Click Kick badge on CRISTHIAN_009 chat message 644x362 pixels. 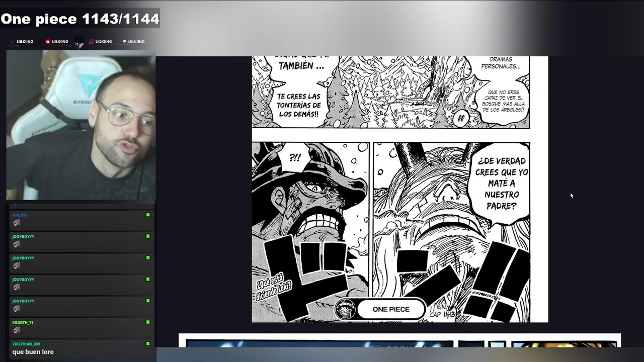(148, 344)
